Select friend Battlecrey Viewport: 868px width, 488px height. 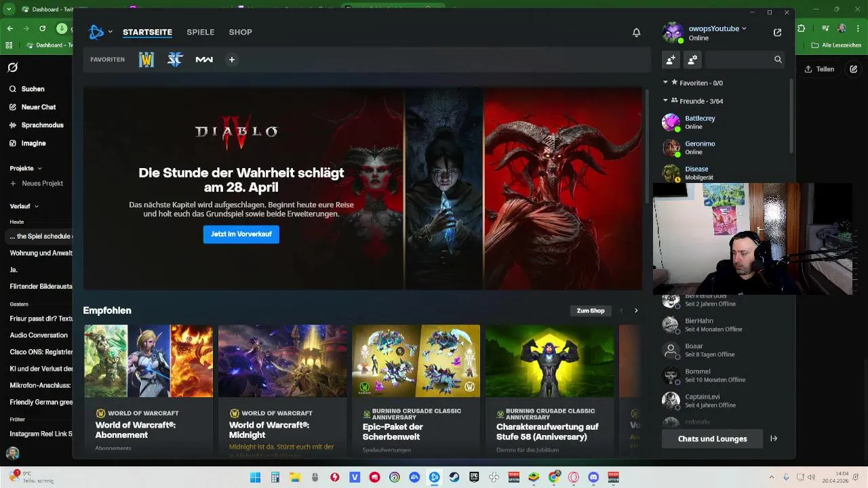click(x=722, y=122)
